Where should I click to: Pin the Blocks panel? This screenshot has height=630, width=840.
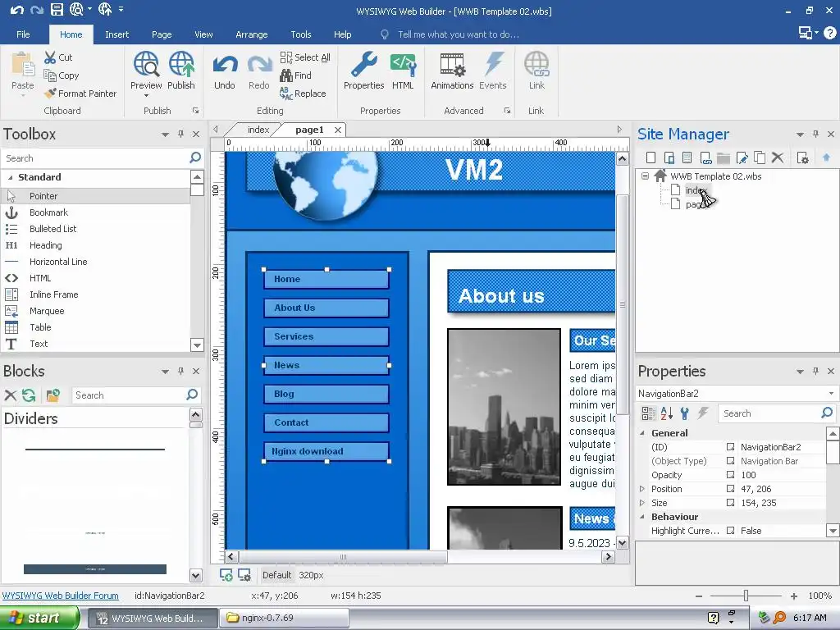(181, 371)
